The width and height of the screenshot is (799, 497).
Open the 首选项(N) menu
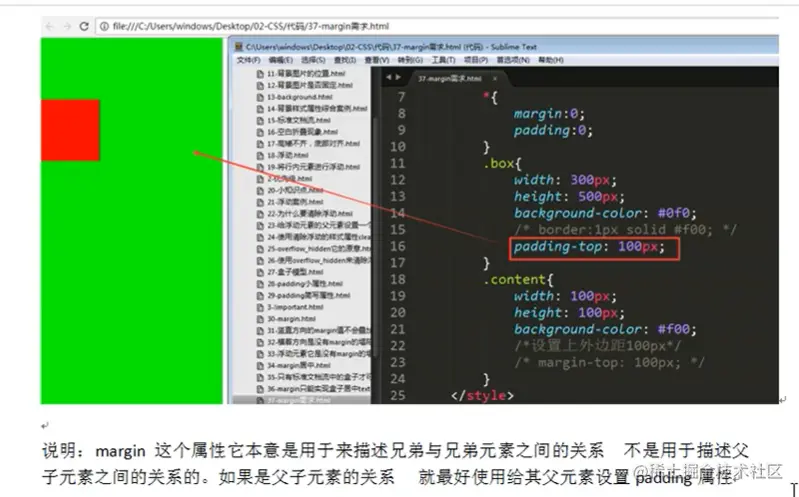(x=513, y=60)
